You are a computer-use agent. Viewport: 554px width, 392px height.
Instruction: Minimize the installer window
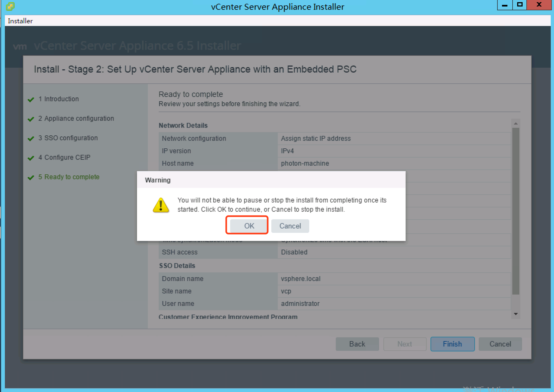505,5
